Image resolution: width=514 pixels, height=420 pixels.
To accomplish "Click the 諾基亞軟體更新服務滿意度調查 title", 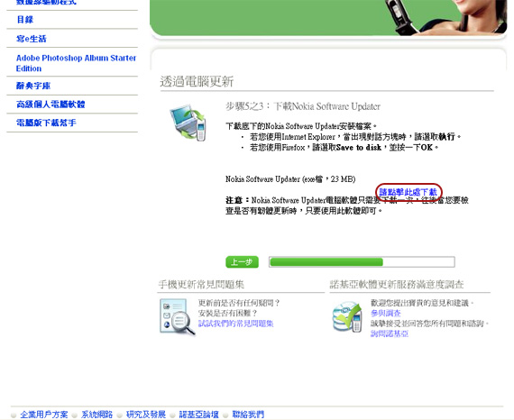I will point(397,285).
